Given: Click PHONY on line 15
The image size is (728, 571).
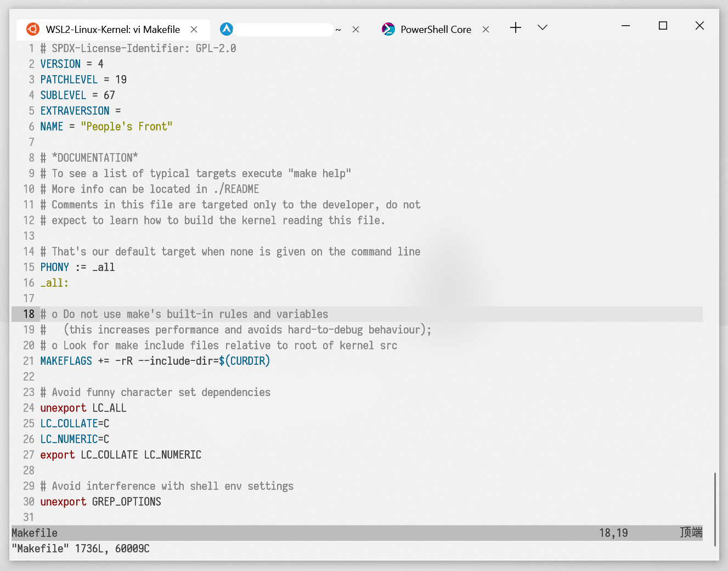Looking at the screenshot, I should tap(55, 267).
